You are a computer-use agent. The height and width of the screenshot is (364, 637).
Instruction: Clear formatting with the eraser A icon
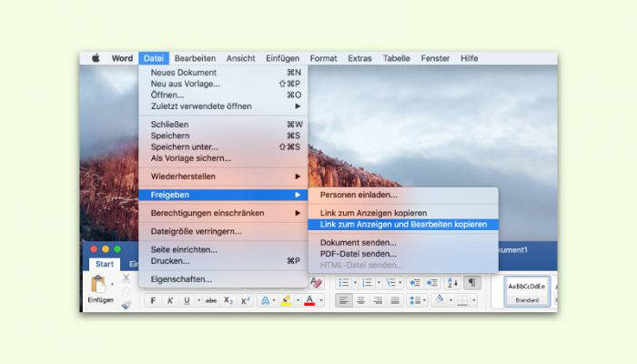point(316,282)
